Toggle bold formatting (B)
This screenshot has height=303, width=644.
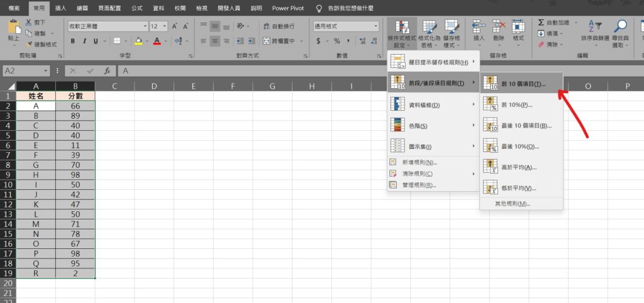pyautogui.click(x=73, y=41)
